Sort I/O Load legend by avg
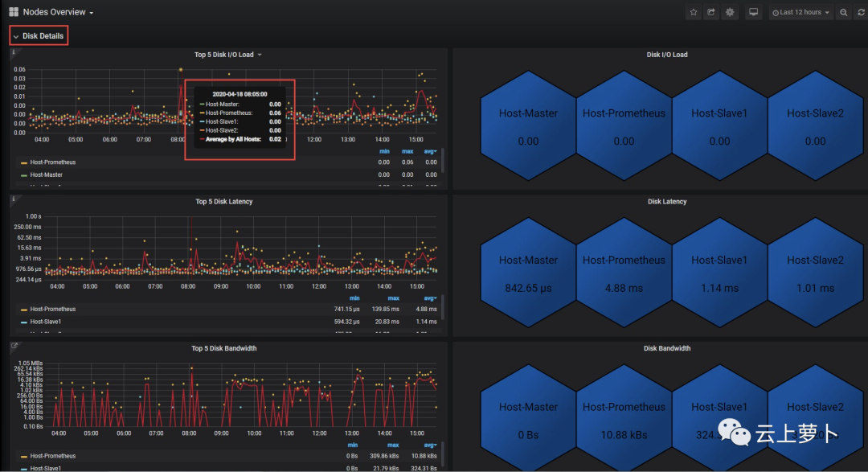 [x=430, y=151]
